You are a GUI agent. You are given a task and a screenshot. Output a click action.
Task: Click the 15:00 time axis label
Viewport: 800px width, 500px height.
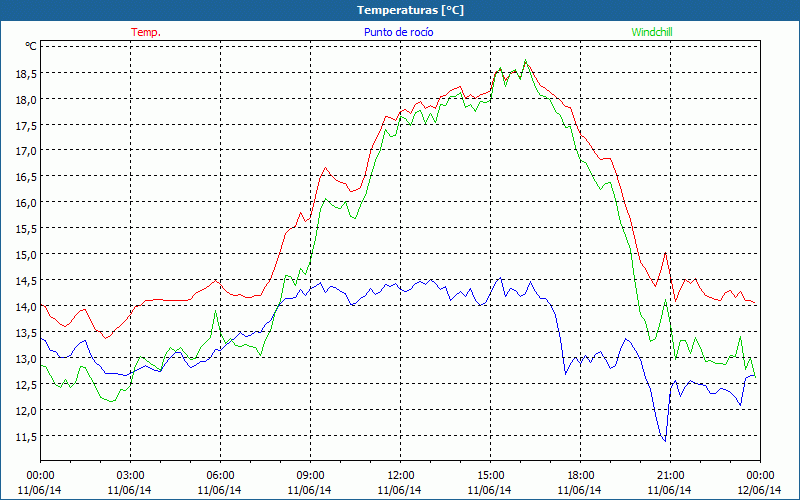(x=490, y=475)
